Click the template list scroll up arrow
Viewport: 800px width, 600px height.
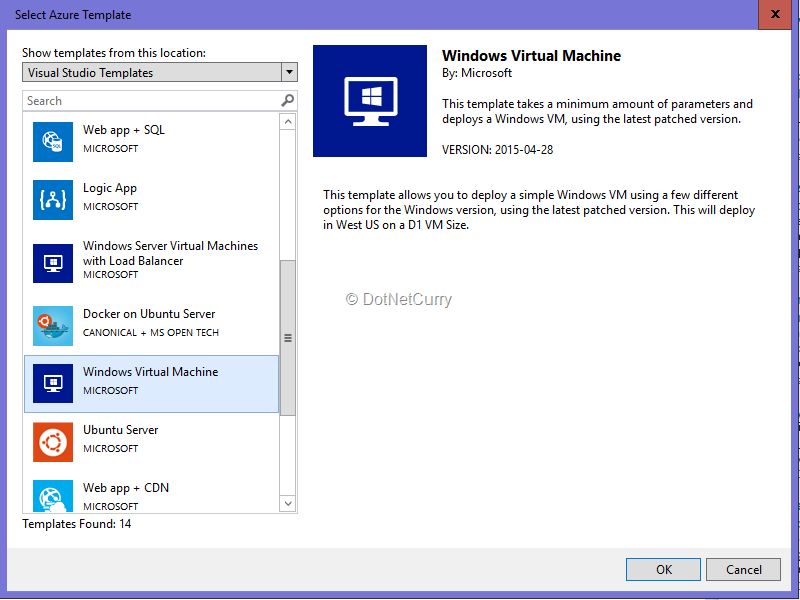pyautogui.click(x=288, y=121)
